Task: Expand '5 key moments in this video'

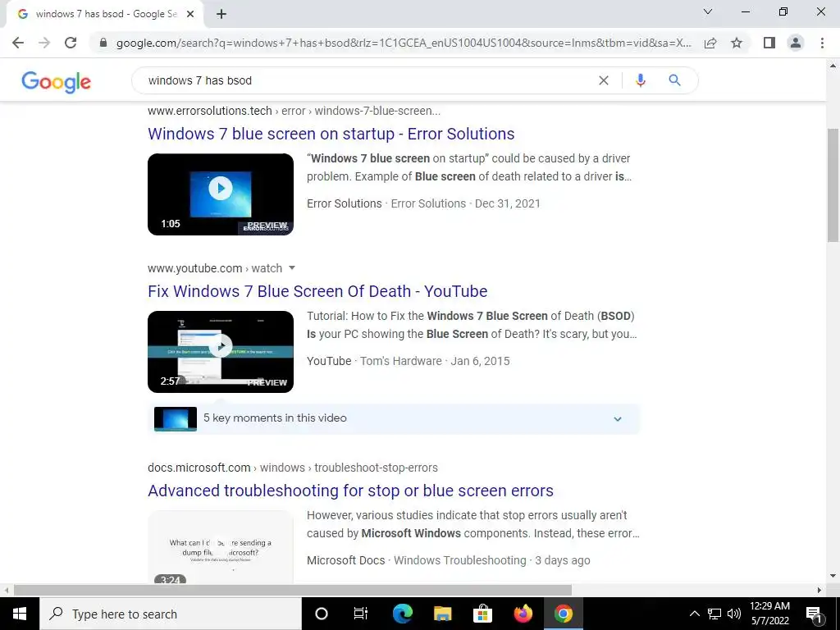Action: click(x=394, y=418)
